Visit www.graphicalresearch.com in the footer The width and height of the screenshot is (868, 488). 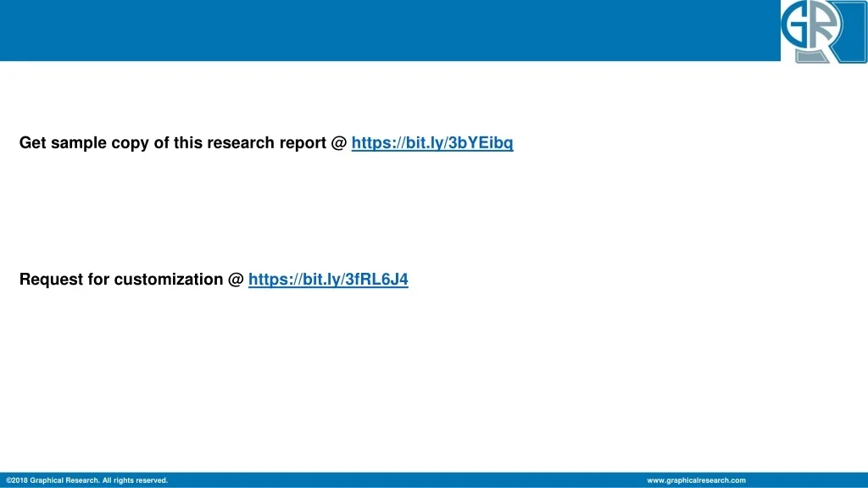coord(696,480)
